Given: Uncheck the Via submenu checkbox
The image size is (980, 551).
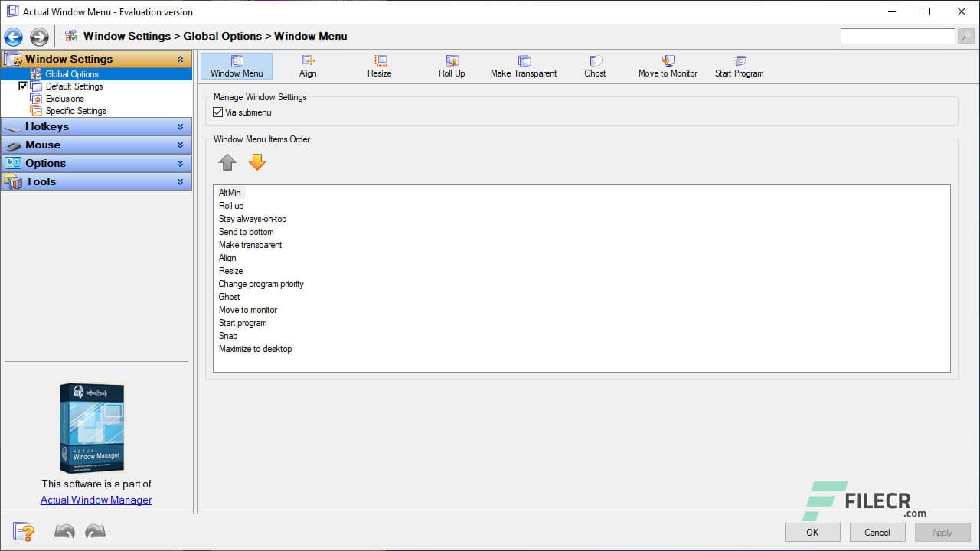Looking at the screenshot, I should (x=218, y=112).
